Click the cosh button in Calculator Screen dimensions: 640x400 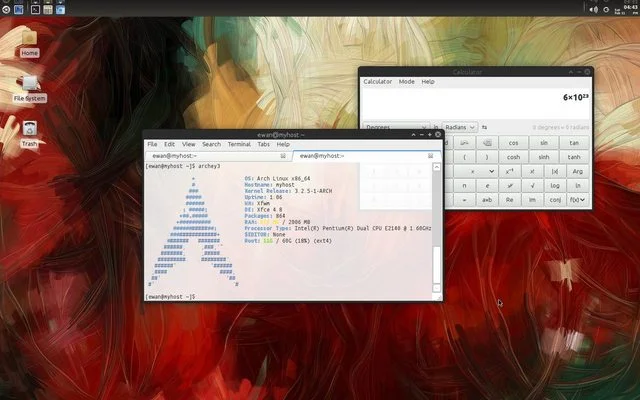click(x=513, y=157)
